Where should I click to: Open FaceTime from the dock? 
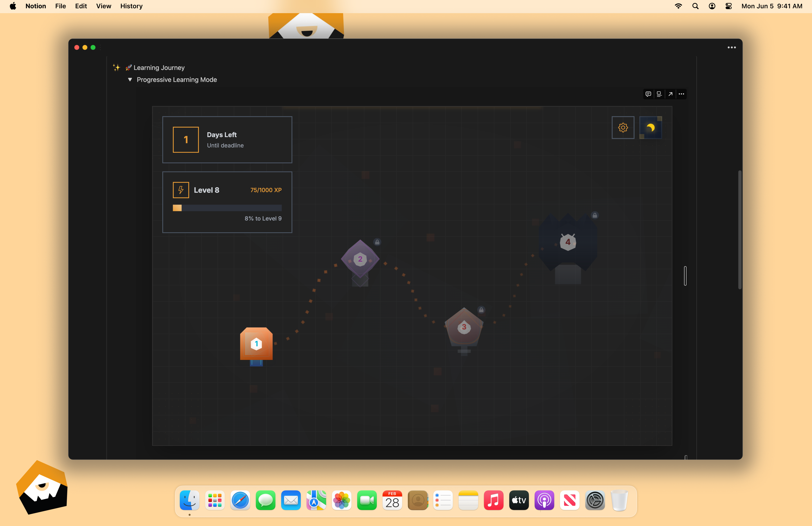[367, 500]
